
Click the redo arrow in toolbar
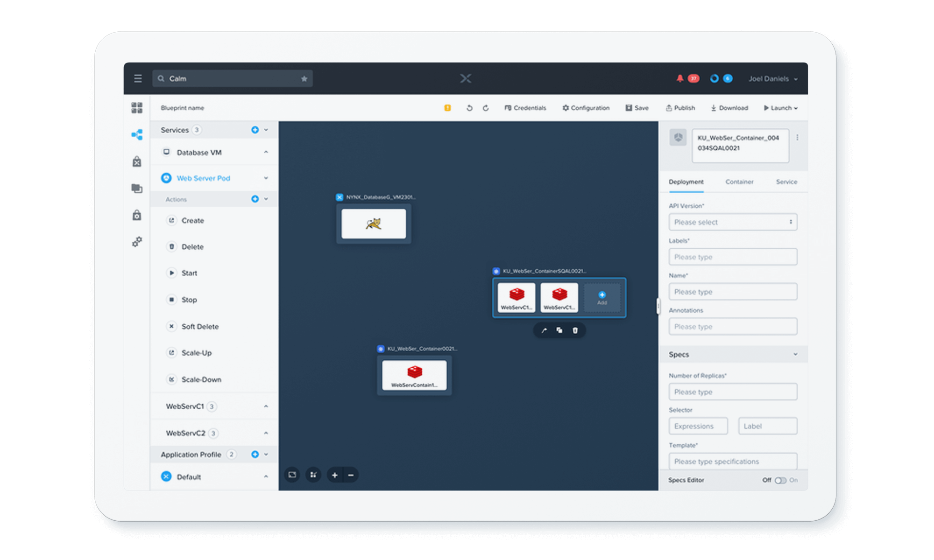pyautogui.click(x=486, y=108)
